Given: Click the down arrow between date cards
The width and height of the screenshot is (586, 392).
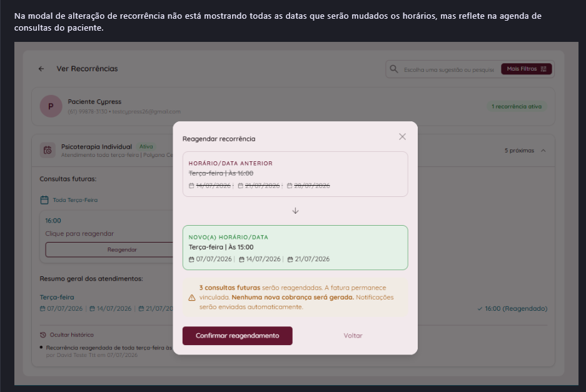Looking at the screenshot, I should [x=295, y=211].
